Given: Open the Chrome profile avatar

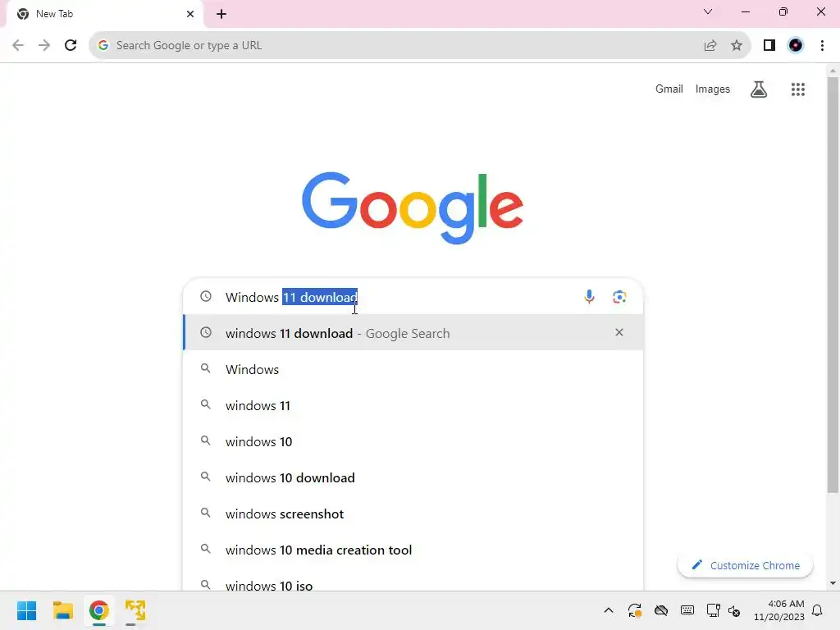Looking at the screenshot, I should point(796,46).
